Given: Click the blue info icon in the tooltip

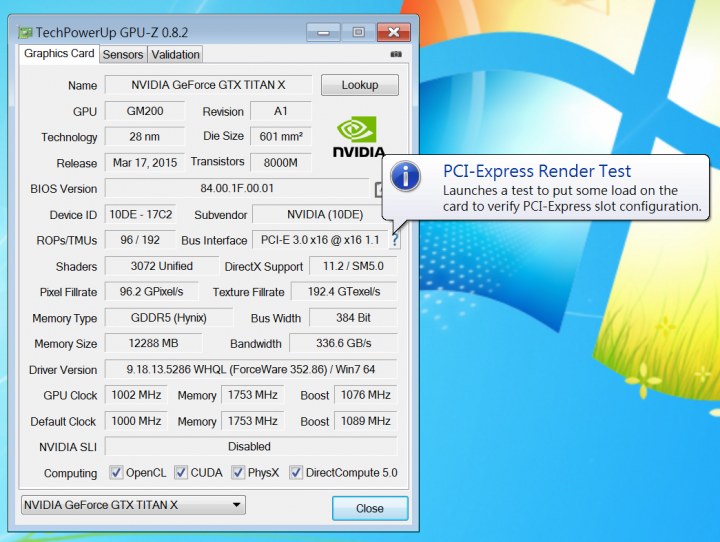Looking at the screenshot, I should 405,176.
